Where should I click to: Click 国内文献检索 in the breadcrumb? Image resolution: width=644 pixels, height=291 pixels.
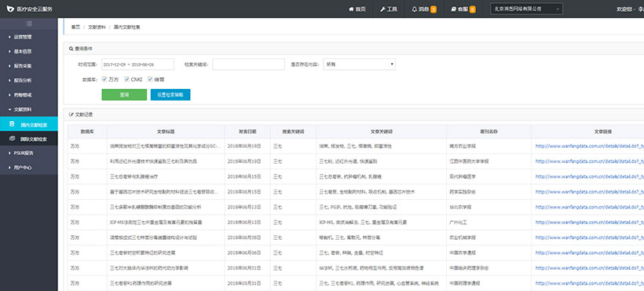[x=127, y=27]
